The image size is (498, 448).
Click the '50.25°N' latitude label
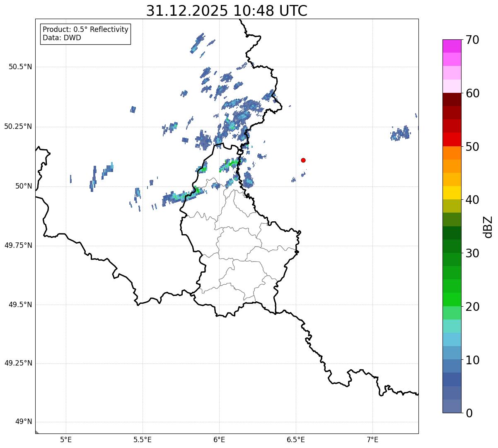(x=18, y=126)
